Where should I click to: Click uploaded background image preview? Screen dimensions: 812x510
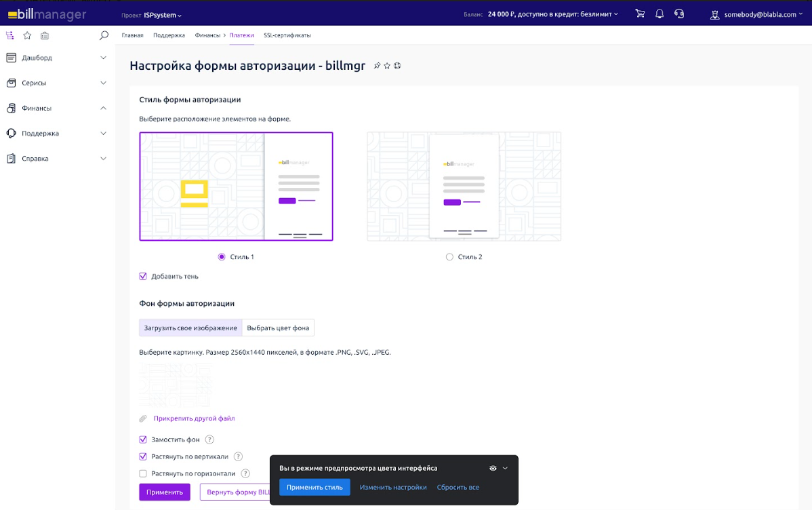coord(176,385)
